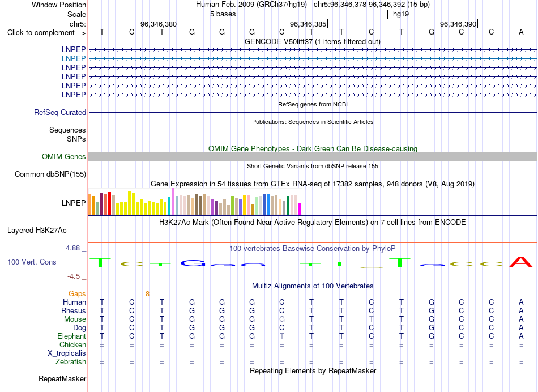This screenshot has height=392, width=538.
Task: Click the Multiz Alignments of 100 Vertebrates title
Action: [x=313, y=286]
